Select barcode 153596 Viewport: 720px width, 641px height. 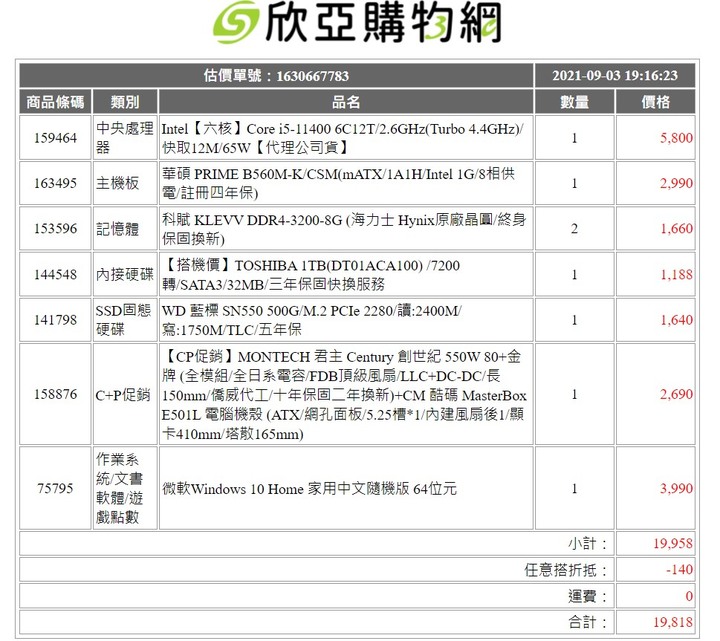[55, 229]
